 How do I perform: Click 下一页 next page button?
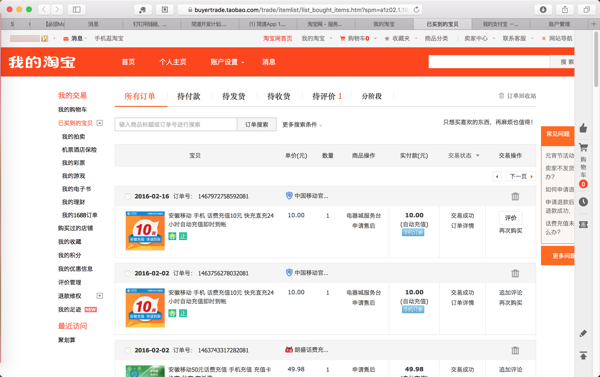[521, 176]
